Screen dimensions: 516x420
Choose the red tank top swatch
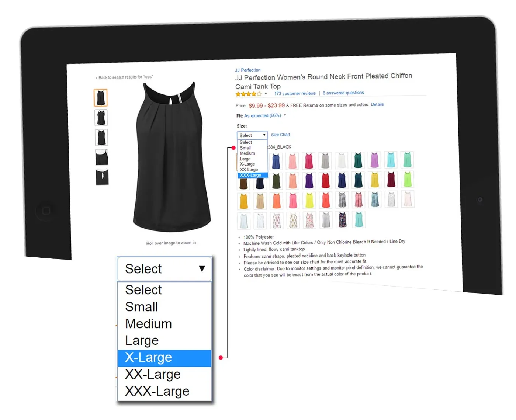(325, 180)
